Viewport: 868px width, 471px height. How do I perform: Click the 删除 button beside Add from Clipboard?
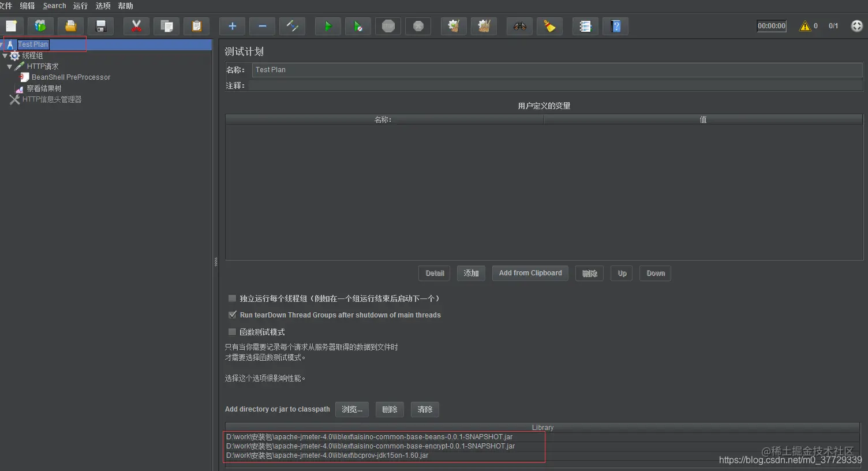589,274
